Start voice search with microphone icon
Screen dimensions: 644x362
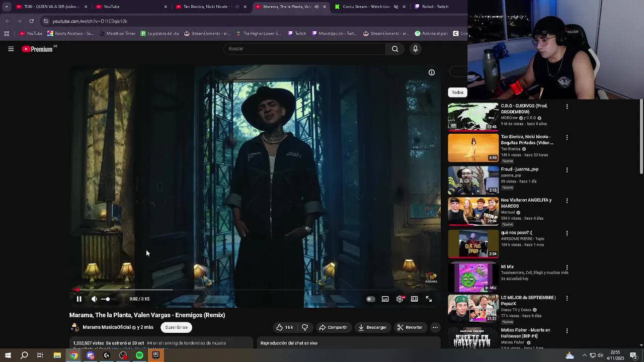[415, 49]
